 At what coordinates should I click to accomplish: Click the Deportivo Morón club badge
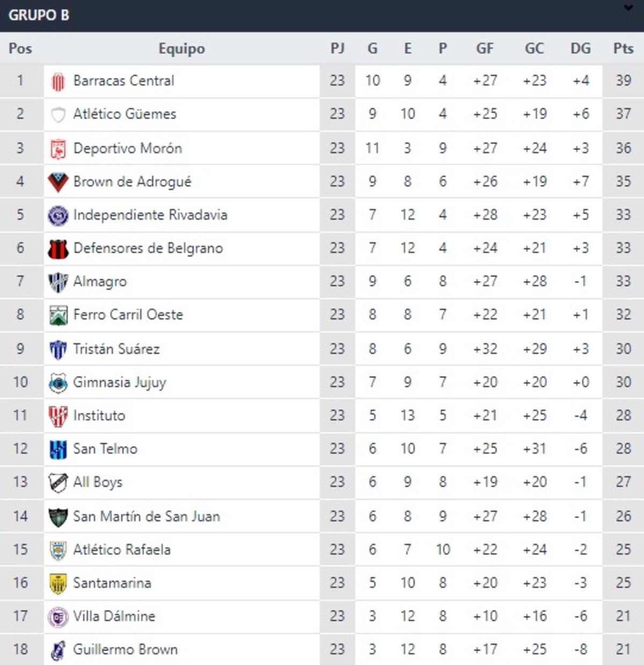coord(59,147)
